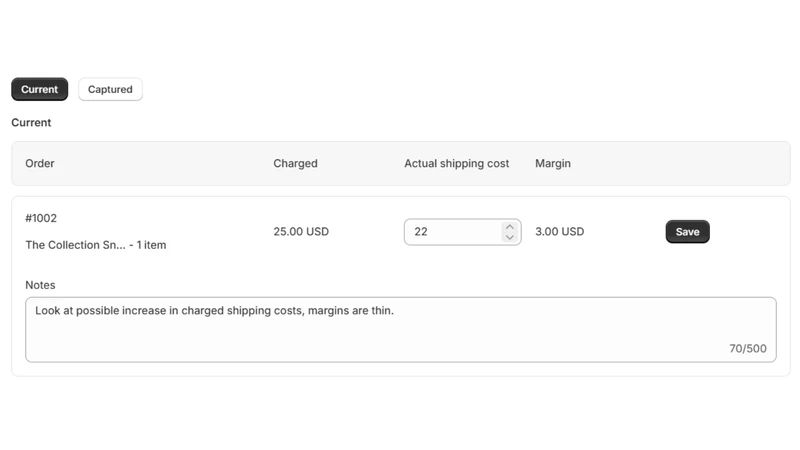Image resolution: width=800 pixels, height=450 pixels.
Task: Click the Actual shipping cost column header
Action: click(x=457, y=163)
